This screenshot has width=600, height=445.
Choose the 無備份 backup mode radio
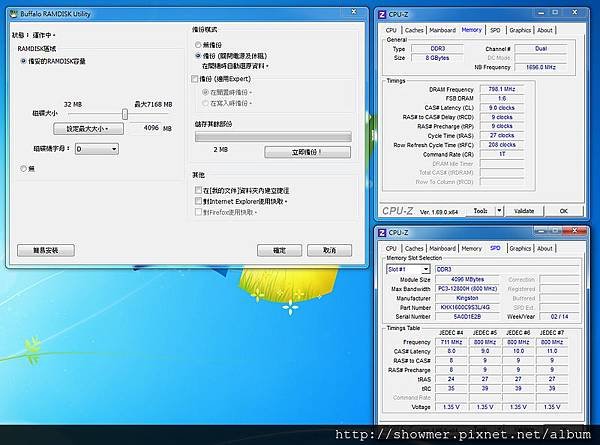pos(198,45)
